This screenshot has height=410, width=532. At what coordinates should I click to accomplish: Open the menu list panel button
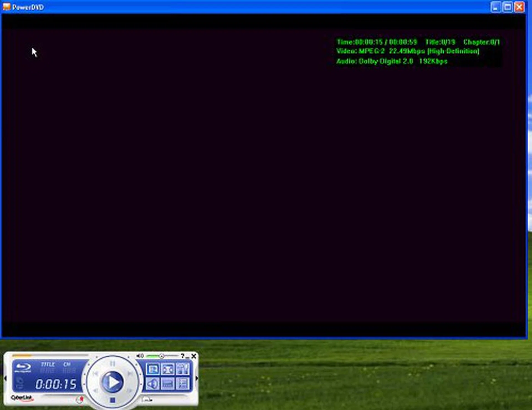pos(183,384)
